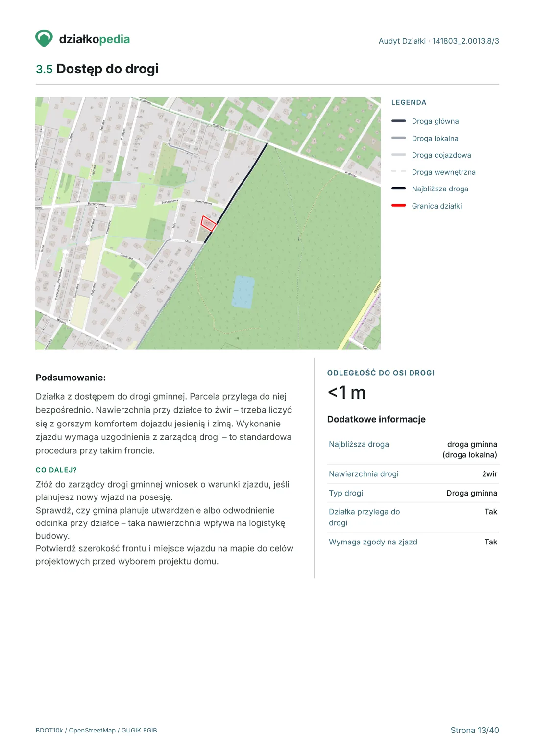Click the 'Strona 13/40' page number
This screenshot has width=535, height=756.
[475, 730]
